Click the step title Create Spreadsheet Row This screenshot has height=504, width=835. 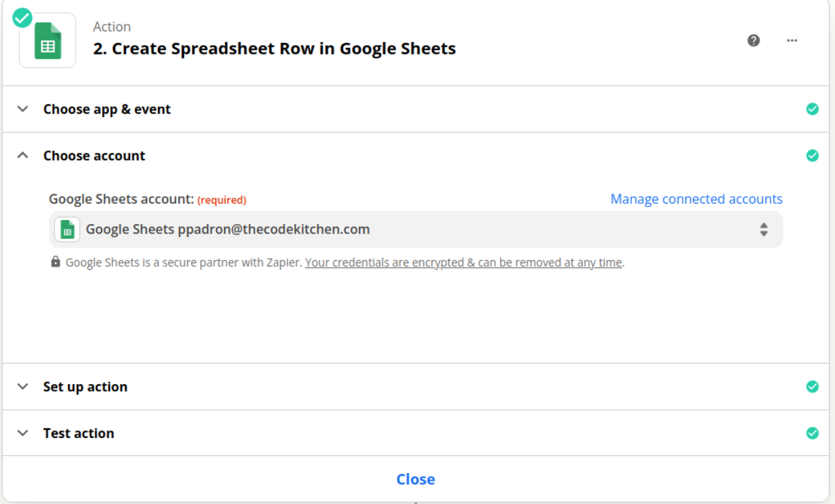pos(274,49)
